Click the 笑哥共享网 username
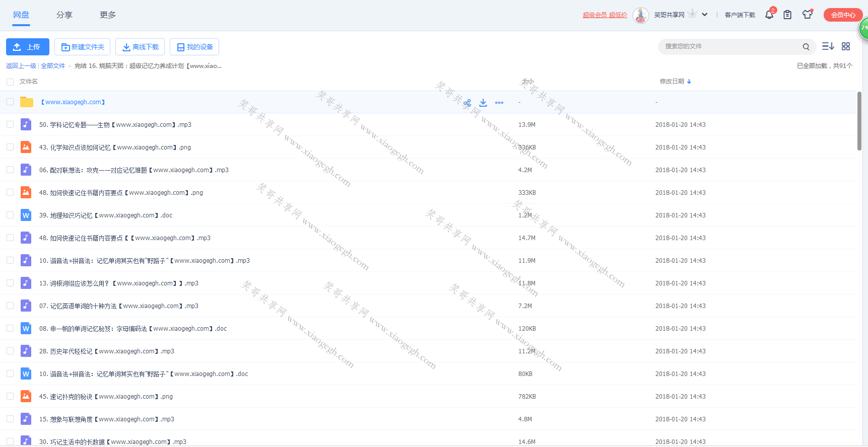Image resolution: width=868 pixels, height=447 pixels. tap(670, 15)
